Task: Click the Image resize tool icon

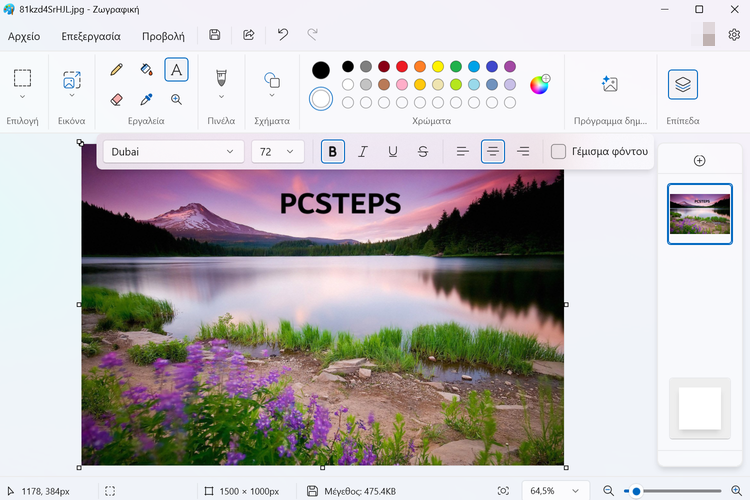Action: point(72,80)
